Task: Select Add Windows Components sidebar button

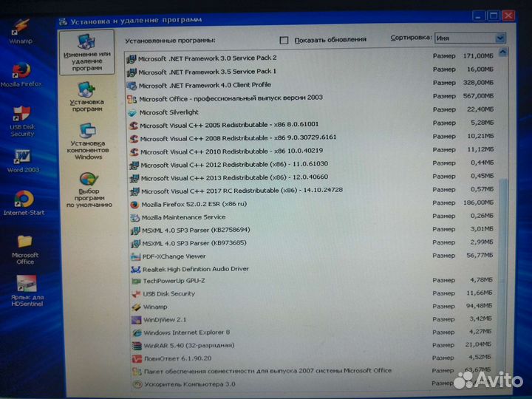Action: tap(88, 141)
